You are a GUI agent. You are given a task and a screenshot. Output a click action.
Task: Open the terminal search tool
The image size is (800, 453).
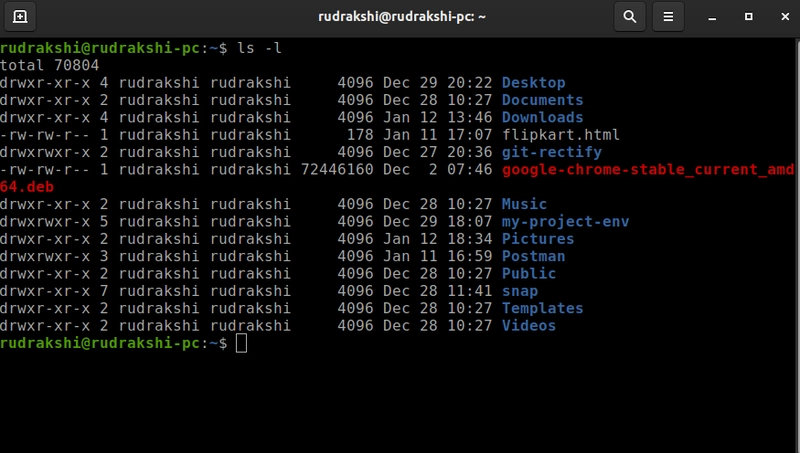pos(630,17)
